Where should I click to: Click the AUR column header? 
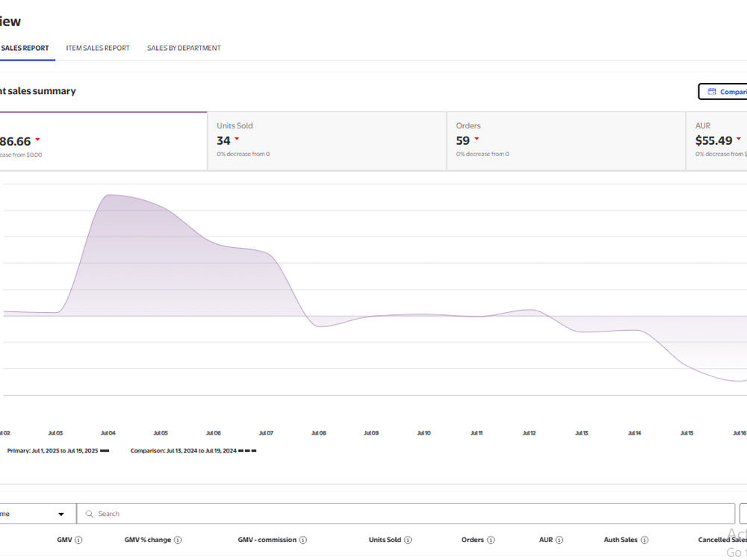(546, 540)
